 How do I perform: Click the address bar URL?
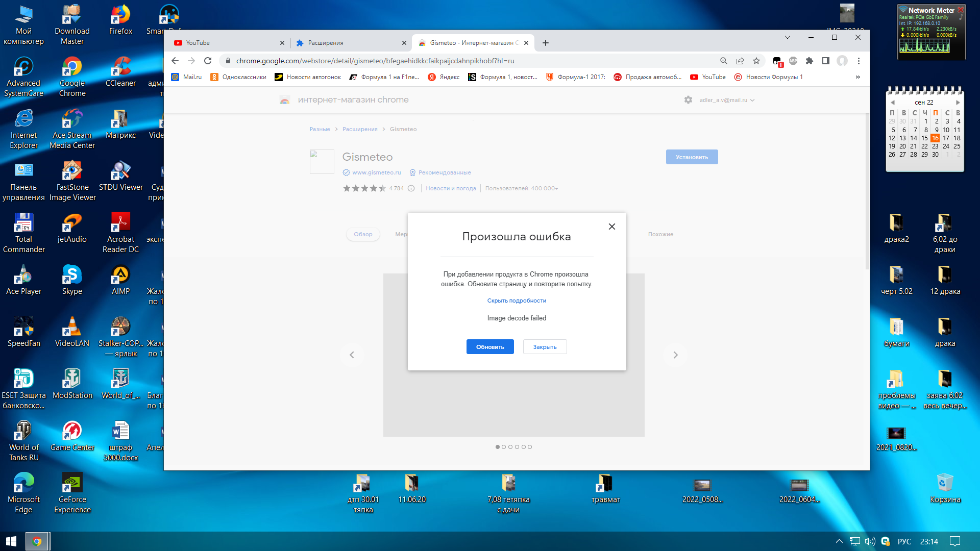[375, 61]
